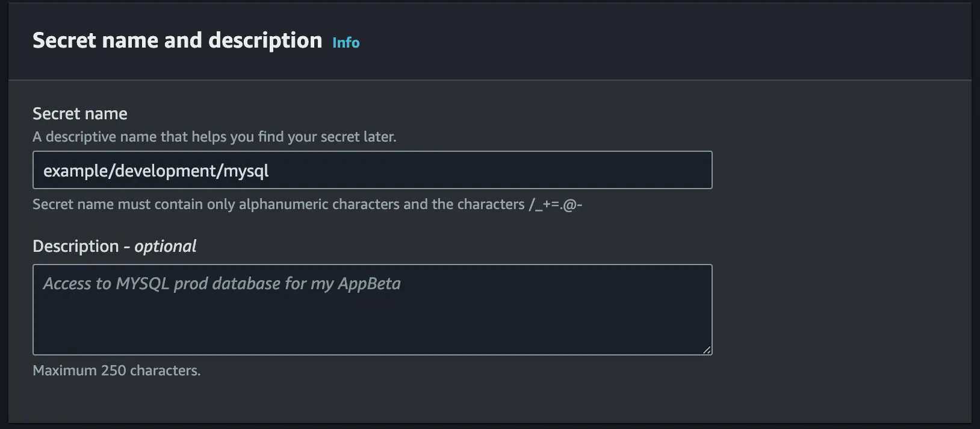
Task: Click the "Secret name" field label
Action: (79, 114)
